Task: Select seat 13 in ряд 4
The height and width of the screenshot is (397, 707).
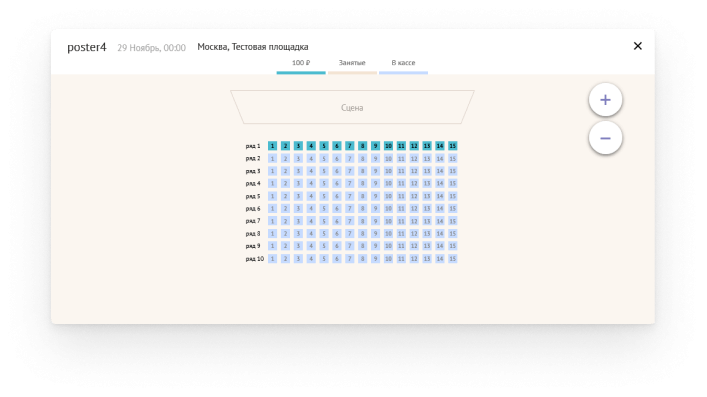Action: click(x=427, y=183)
